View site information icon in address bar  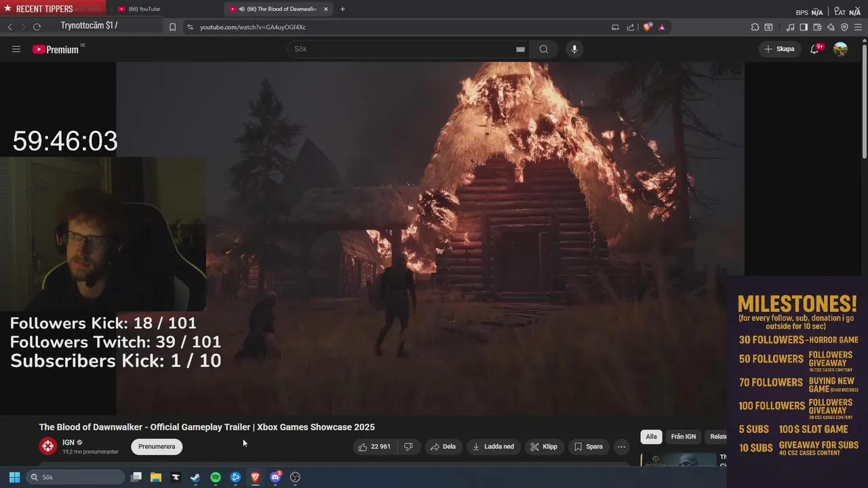[x=190, y=27]
